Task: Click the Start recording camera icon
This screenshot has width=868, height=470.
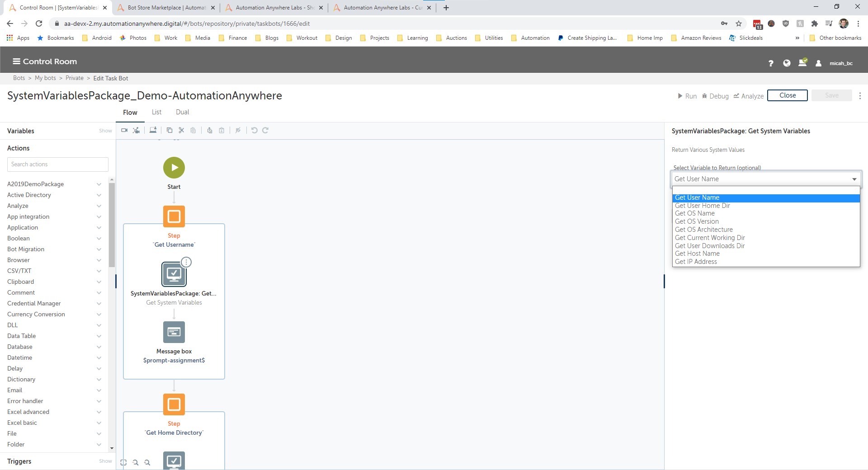Action: [x=124, y=130]
